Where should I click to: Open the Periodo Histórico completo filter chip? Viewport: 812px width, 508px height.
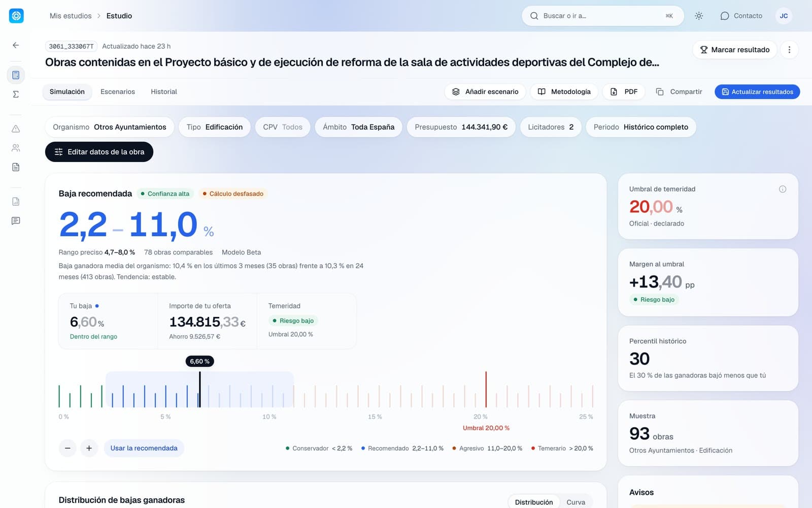(641, 127)
